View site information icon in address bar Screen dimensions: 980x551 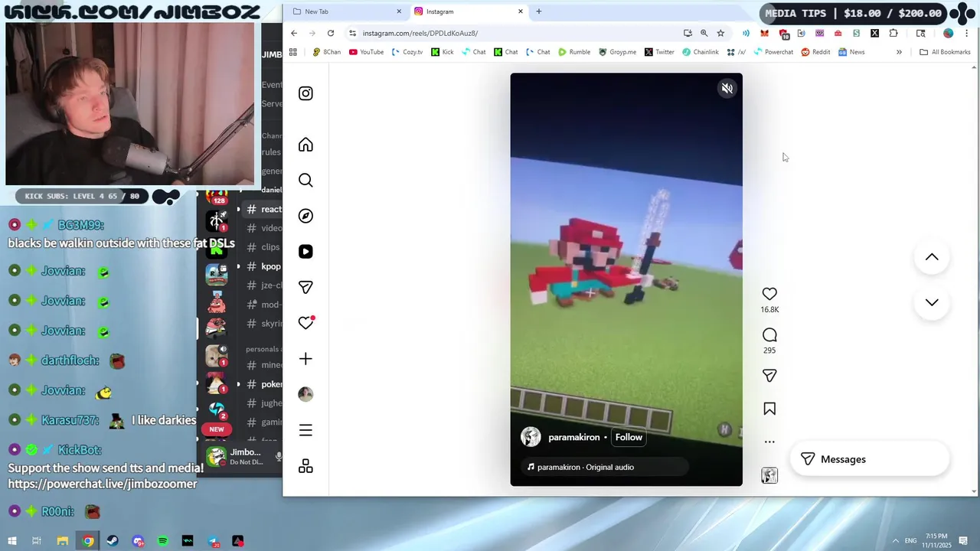[x=352, y=33]
